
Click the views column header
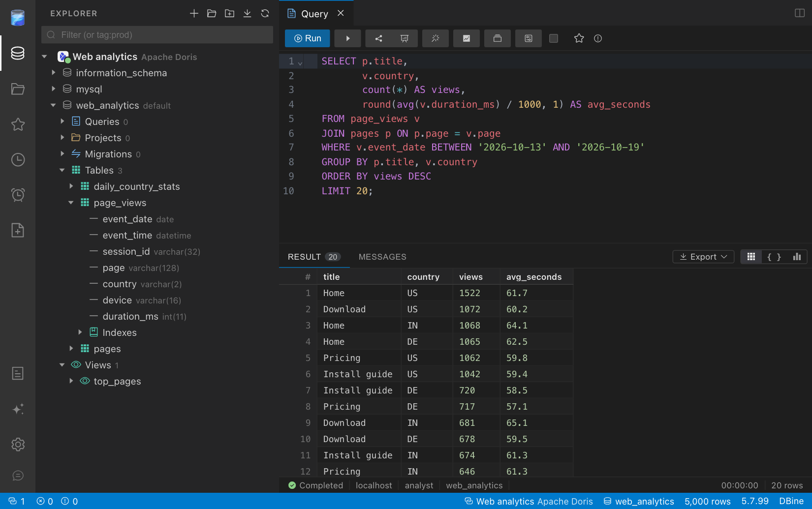476,277
